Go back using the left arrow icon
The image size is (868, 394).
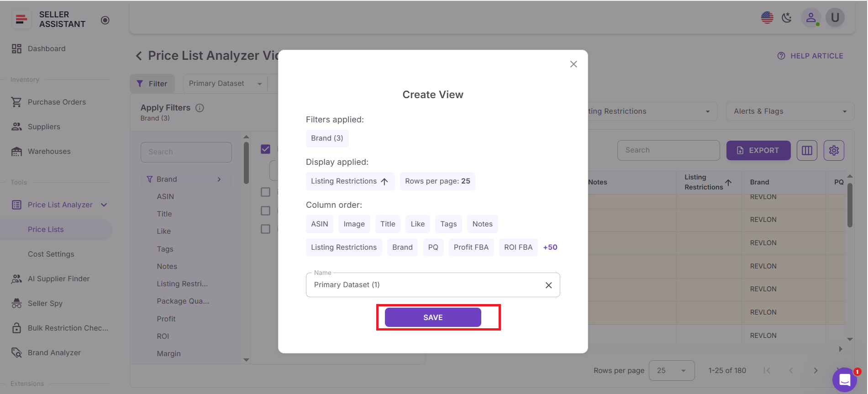pyautogui.click(x=139, y=56)
